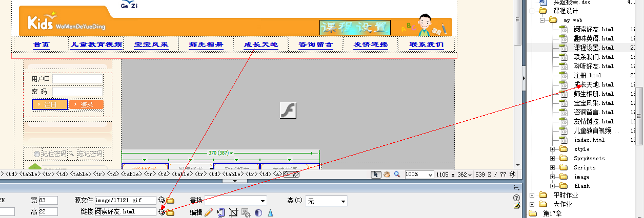This screenshot has width=644, height=218.
Task: Open the Edit Image Settings icon
Action: pyautogui.click(x=221, y=212)
